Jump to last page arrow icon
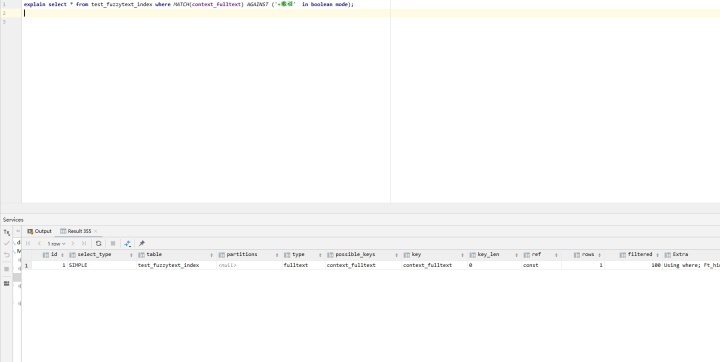Screen dimensions: 720x362 84,243
